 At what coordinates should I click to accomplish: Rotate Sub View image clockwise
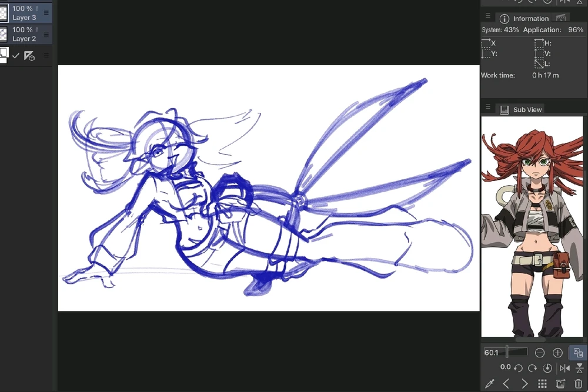coord(532,368)
